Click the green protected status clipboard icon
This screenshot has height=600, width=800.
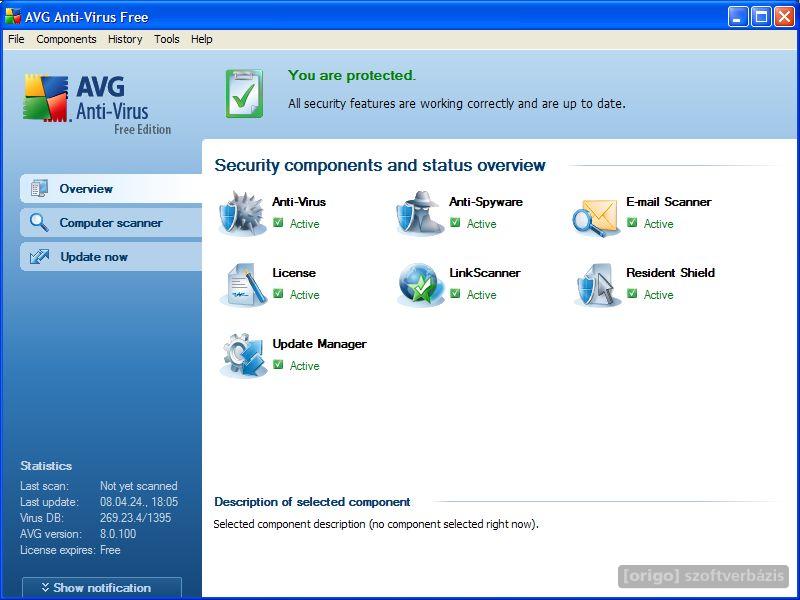point(244,94)
